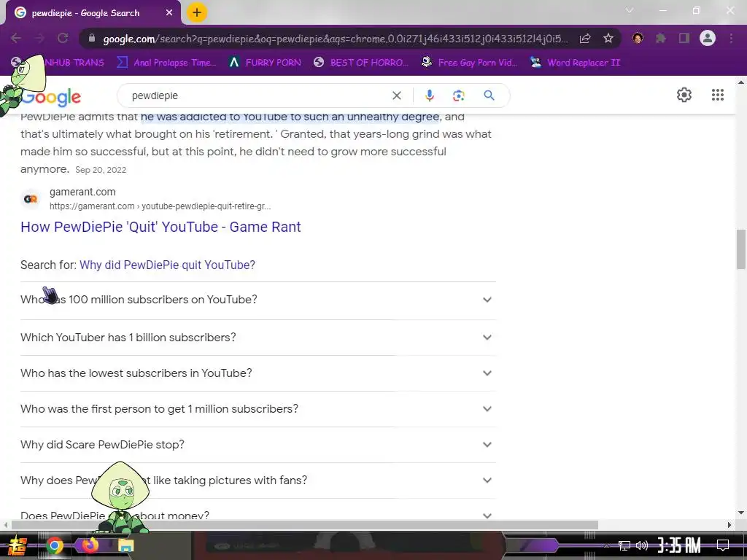Toggle the browser side panel icon
Viewport: 747px width, 560px height.
point(684,39)
